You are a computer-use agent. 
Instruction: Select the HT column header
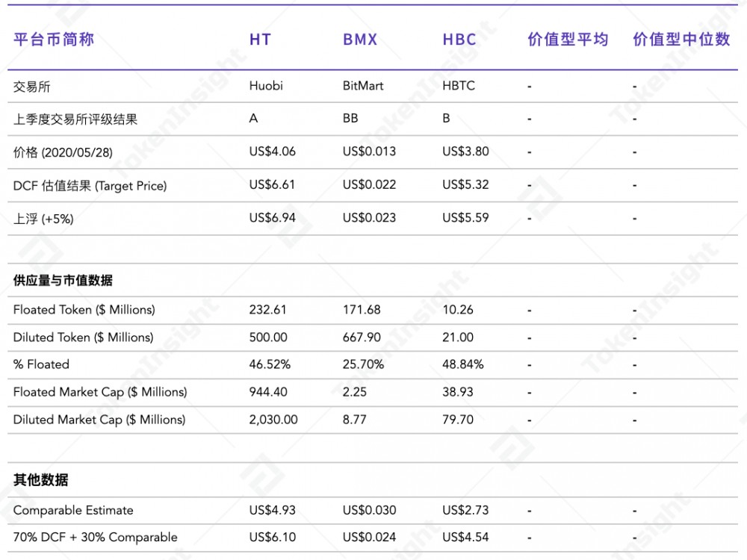(x=258, y=40)
